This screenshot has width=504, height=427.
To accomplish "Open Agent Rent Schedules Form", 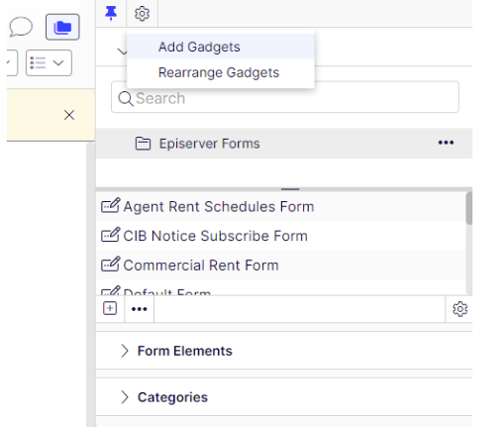I will (219, 206).
